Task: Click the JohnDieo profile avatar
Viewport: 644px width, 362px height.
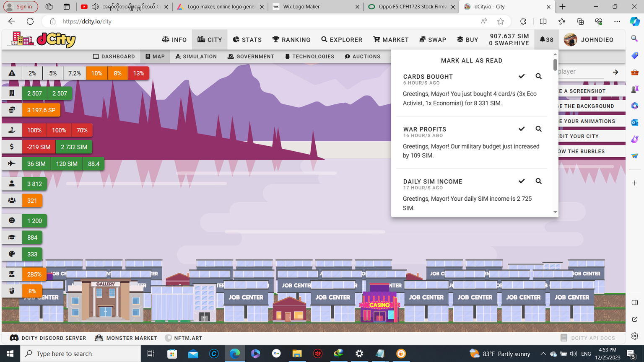Action: (570, 40)
